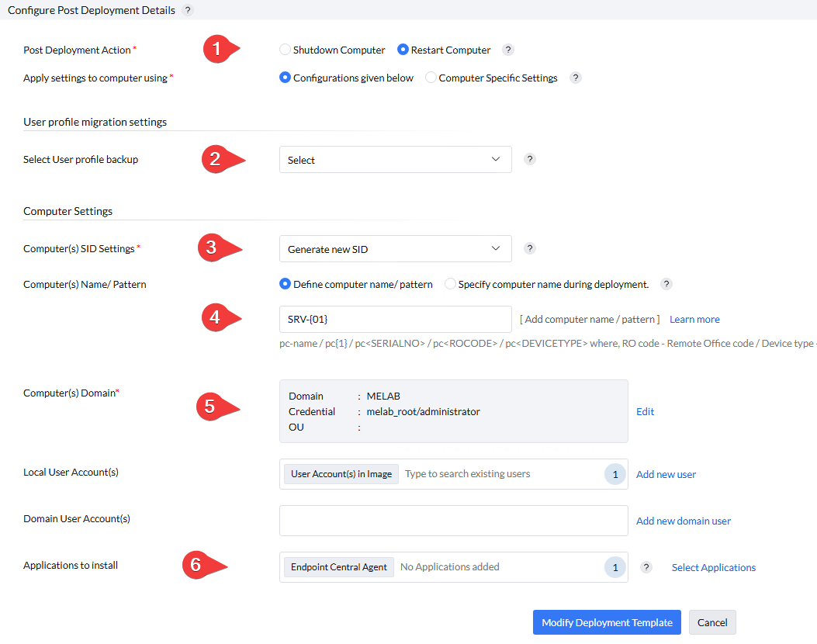
Task: Open help icon for User profile backup
Action: [x=530, y=159]
